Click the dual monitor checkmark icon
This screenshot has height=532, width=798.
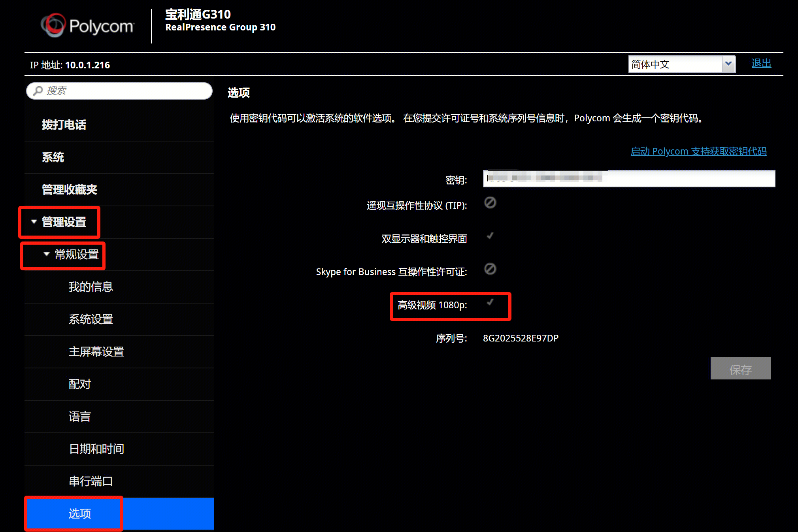tap(490, 236)
